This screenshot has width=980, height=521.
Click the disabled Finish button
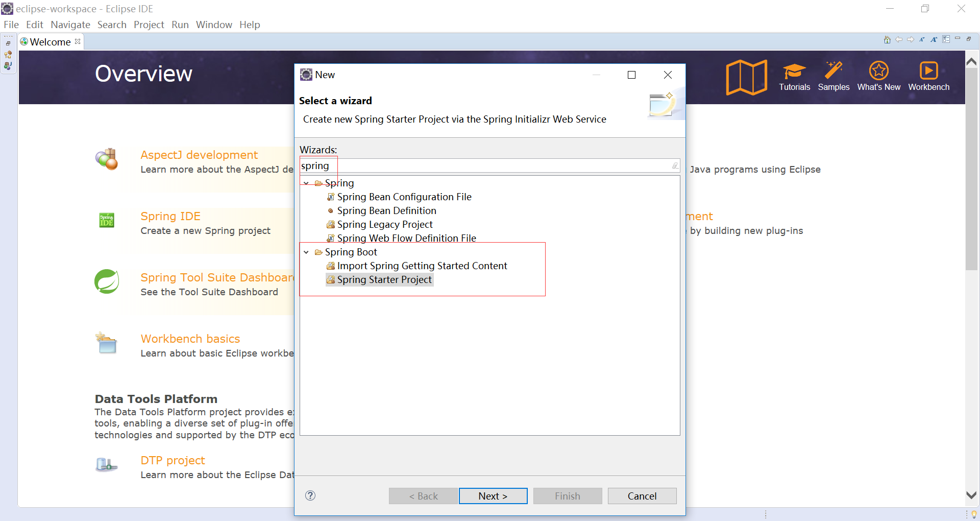568,496
